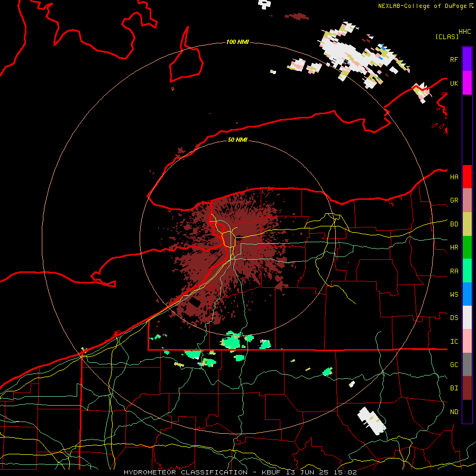
Task: Click the 50 NMI range ring label
Action: [x=237, y=140]
